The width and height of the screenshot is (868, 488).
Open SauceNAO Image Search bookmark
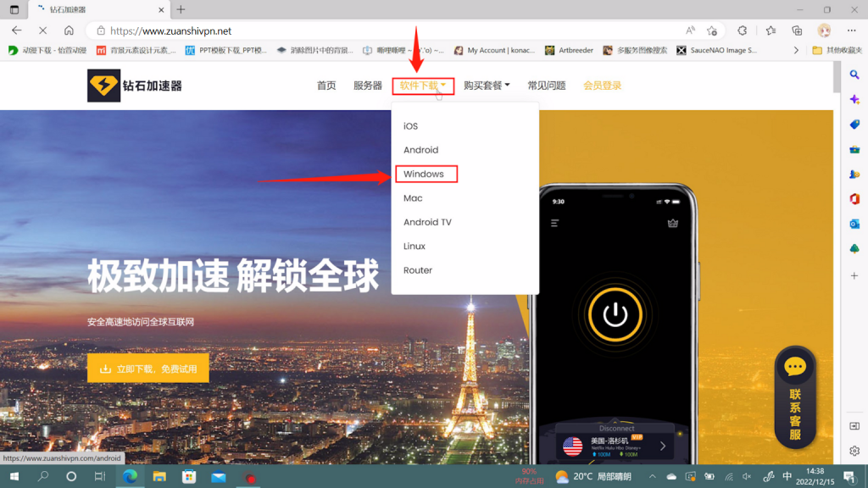click(716, 50)
